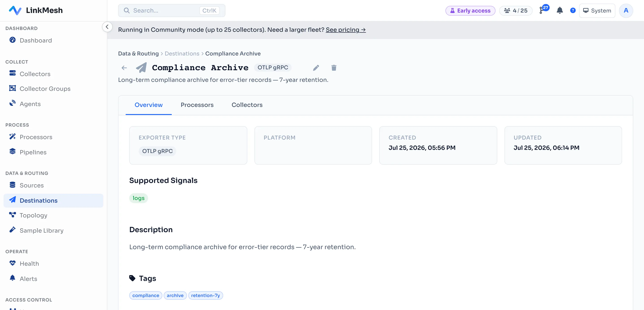The image size is (644, 310).
Task: Open Collectors in the sidebar
Action: (x=53, y=74)
